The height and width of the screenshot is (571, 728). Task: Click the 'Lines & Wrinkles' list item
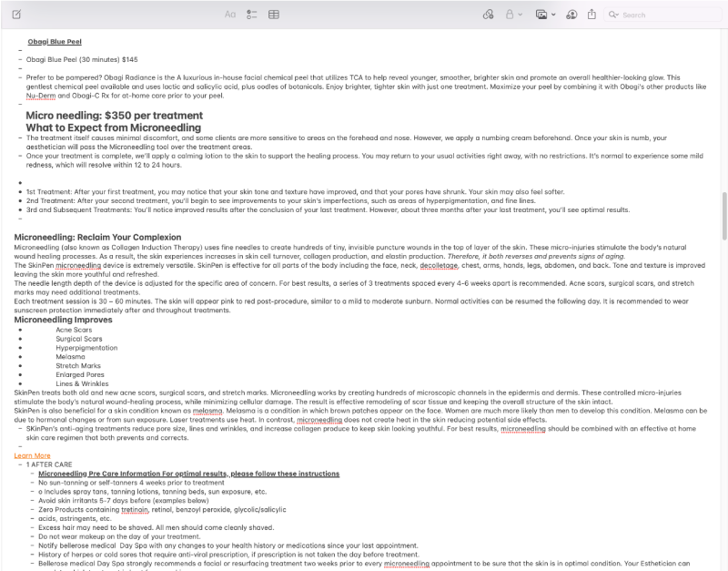[82, 383]
